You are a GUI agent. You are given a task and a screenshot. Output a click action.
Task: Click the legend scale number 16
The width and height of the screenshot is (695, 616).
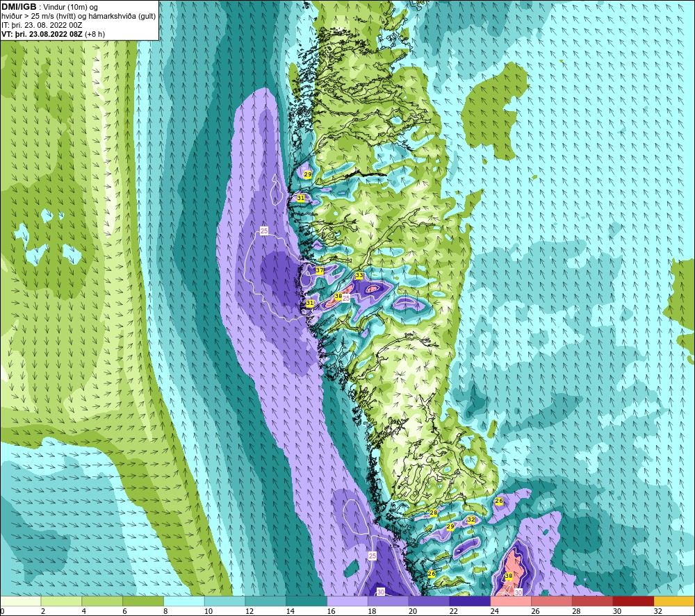tap(331, 612)
